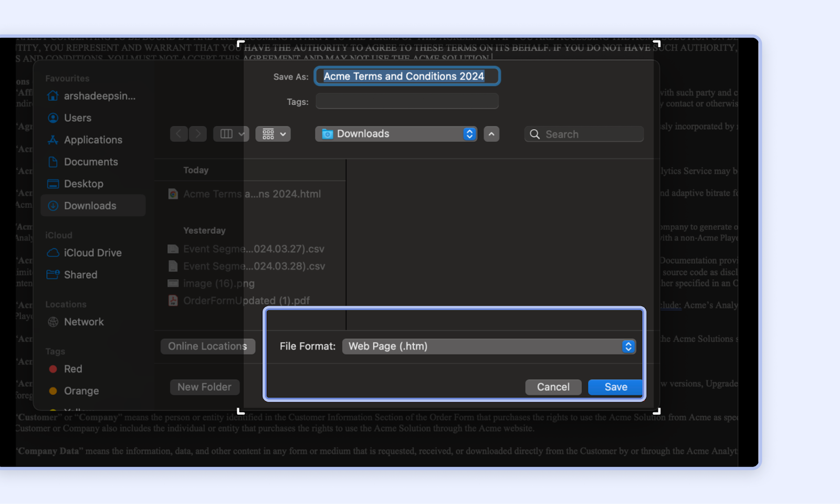Edit the Save As filename field
Viewport: 840px width, 504px height.
tap(407, 76)
